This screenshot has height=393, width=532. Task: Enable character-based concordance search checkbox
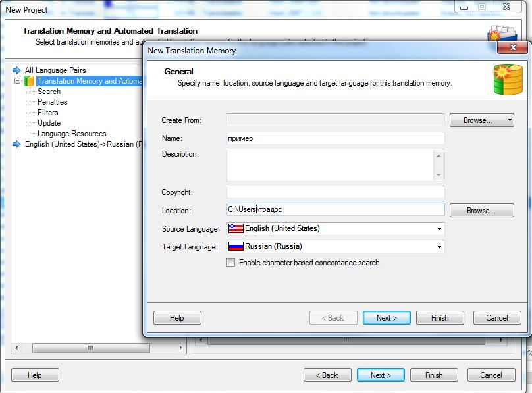click(231, 263)
